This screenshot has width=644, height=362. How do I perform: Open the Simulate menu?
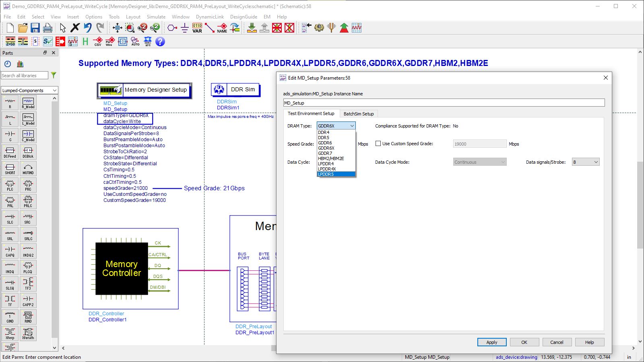click(156, 17)
